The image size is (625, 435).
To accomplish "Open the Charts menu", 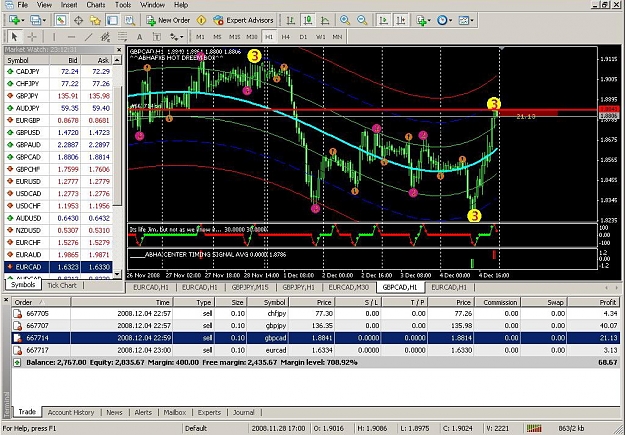I will coord(96,5).
